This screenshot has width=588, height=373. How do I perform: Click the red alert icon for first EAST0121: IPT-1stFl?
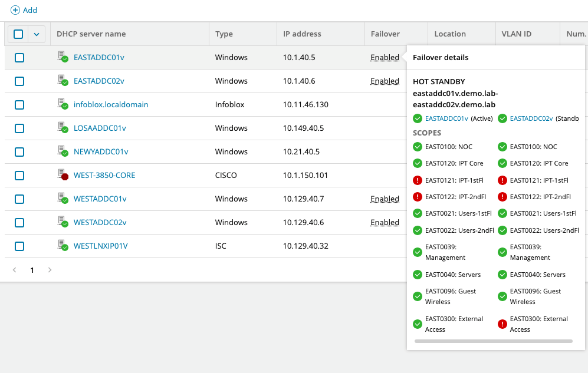[418, 180]
